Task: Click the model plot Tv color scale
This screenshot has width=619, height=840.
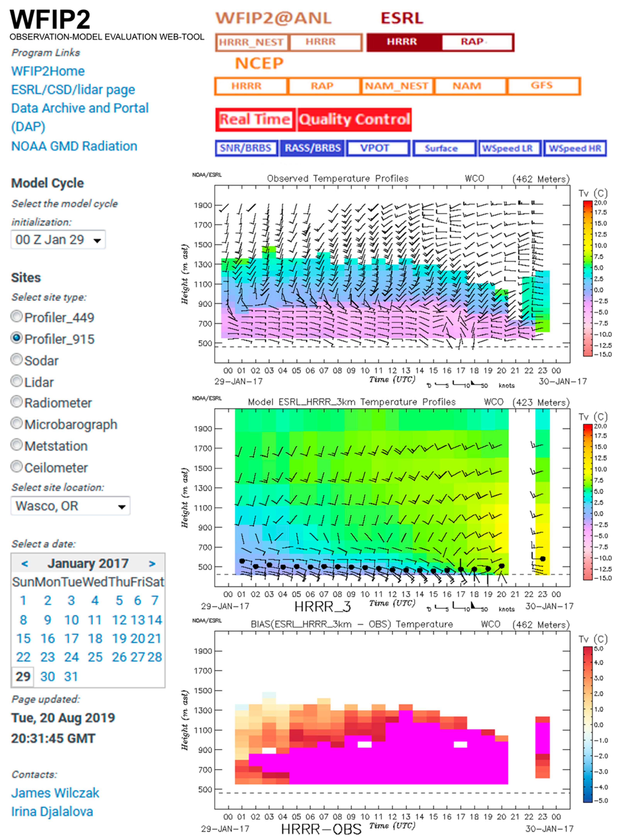Action: [588, 502]
